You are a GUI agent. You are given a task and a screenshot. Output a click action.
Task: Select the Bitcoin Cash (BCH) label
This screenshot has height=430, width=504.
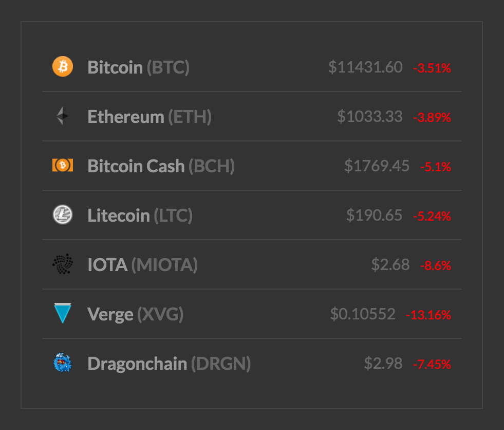[x=161, y=167]
